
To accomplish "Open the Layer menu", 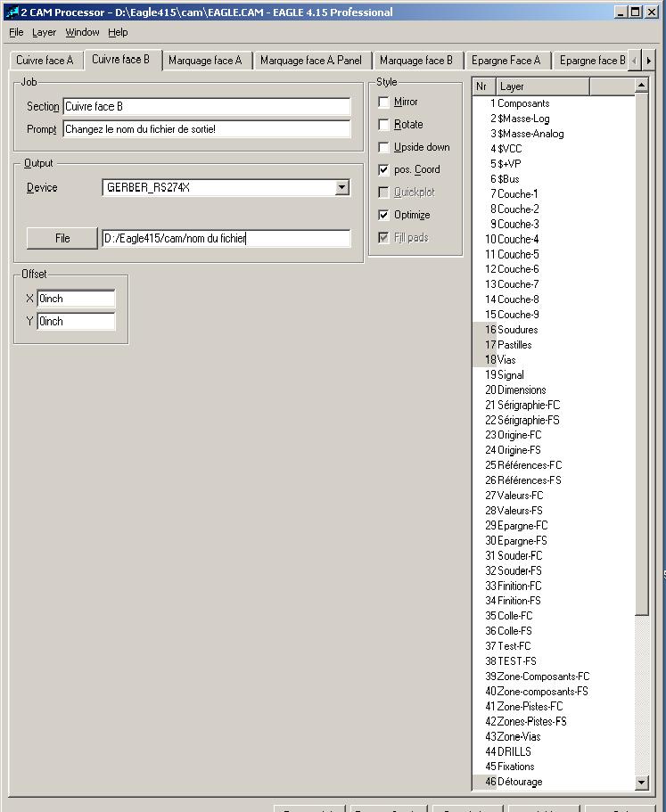I will pos(44,32).
